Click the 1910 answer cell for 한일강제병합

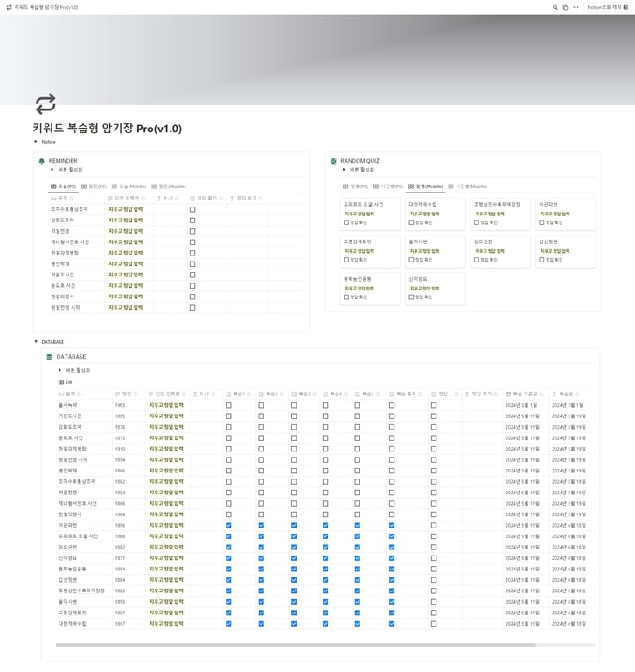(x=120, y=449)
